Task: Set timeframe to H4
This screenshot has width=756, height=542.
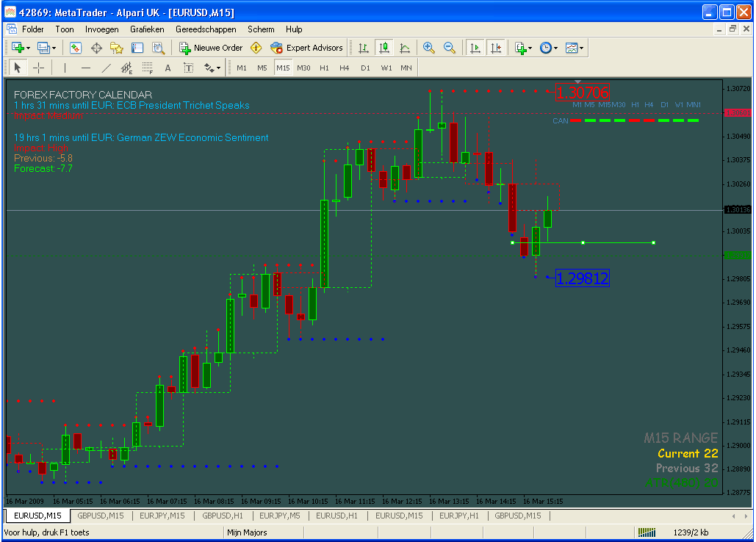Action: tap(345, 68)
